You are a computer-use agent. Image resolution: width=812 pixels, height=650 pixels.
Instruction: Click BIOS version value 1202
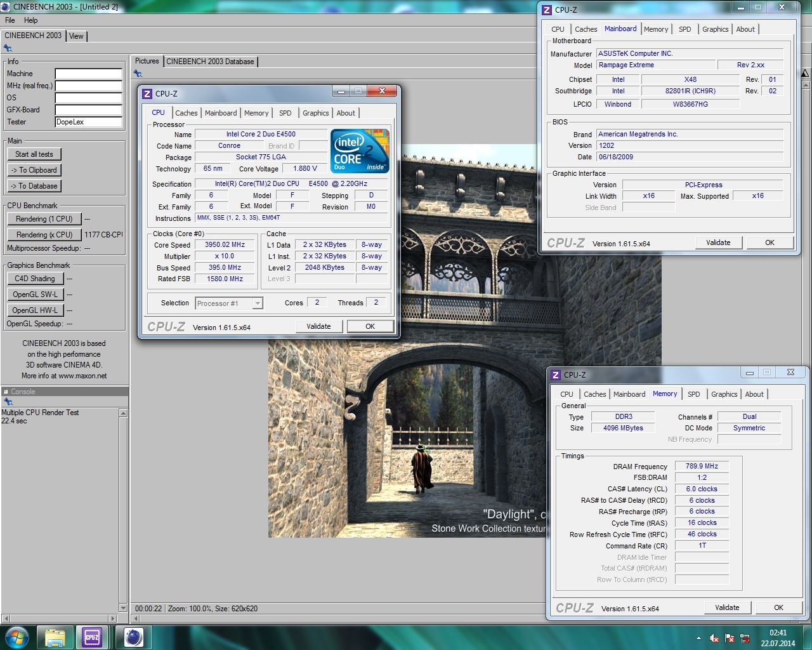click(x=690, y=146)
